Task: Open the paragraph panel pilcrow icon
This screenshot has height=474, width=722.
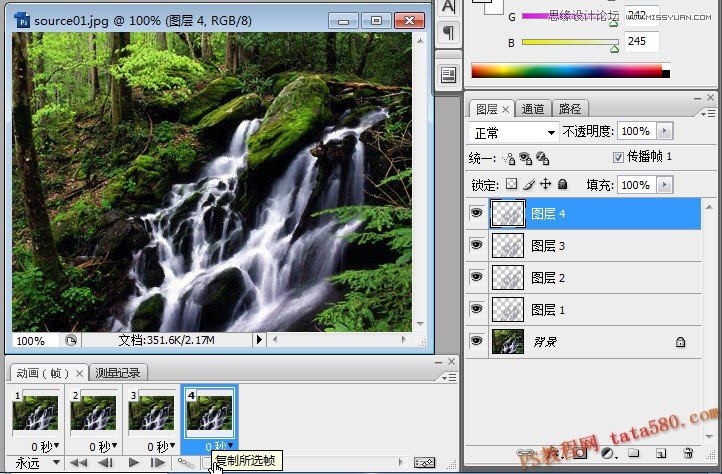Action: 448,33
